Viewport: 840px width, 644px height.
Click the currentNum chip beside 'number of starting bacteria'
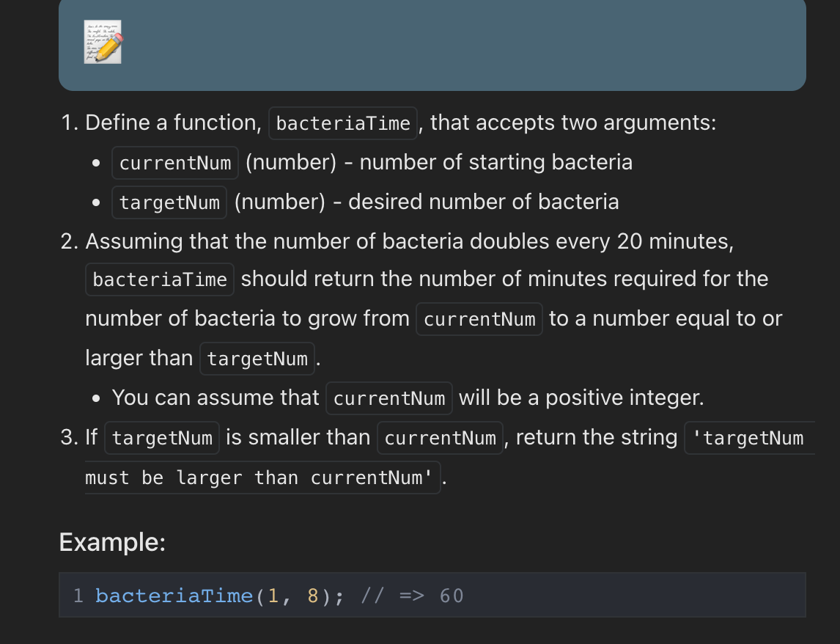click(x=175, y=163)
